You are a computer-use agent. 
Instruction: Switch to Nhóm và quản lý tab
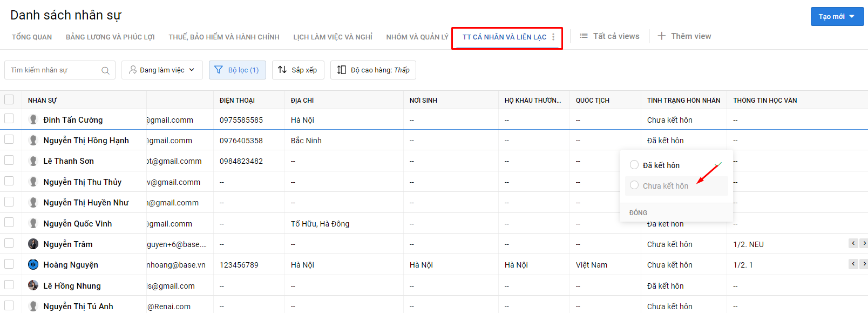coord(417,37)
